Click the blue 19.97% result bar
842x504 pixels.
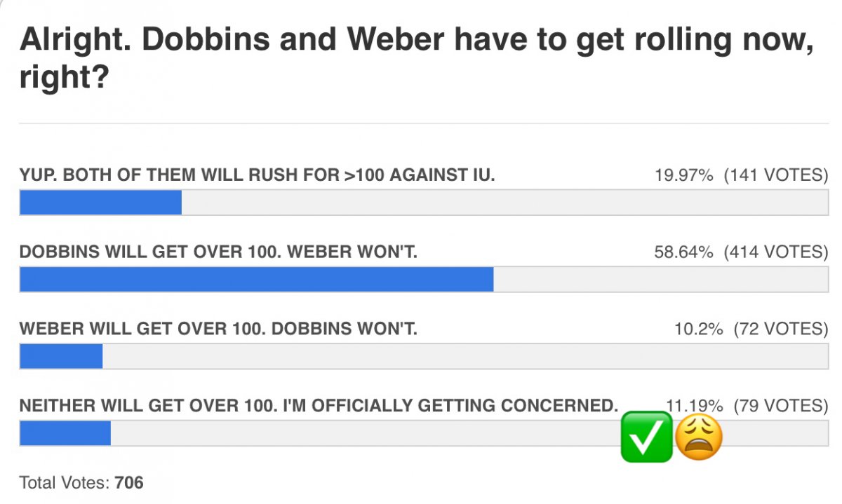100,203
